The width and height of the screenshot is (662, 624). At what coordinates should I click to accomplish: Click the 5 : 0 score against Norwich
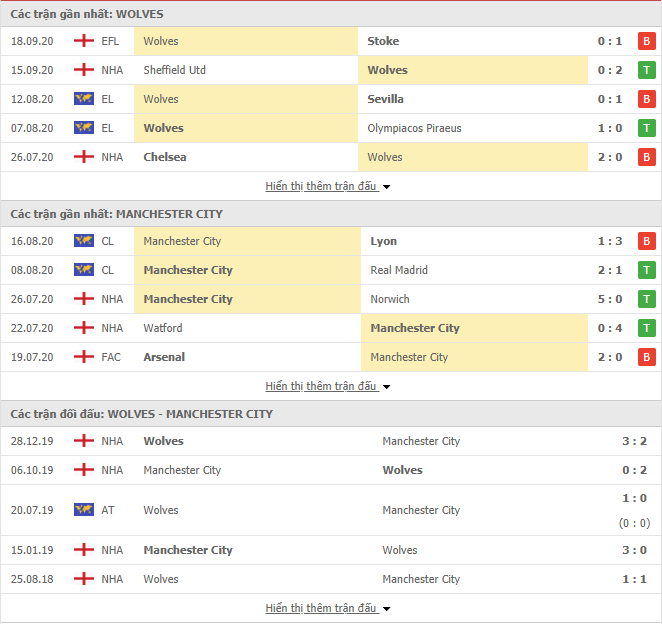[610, 299]
